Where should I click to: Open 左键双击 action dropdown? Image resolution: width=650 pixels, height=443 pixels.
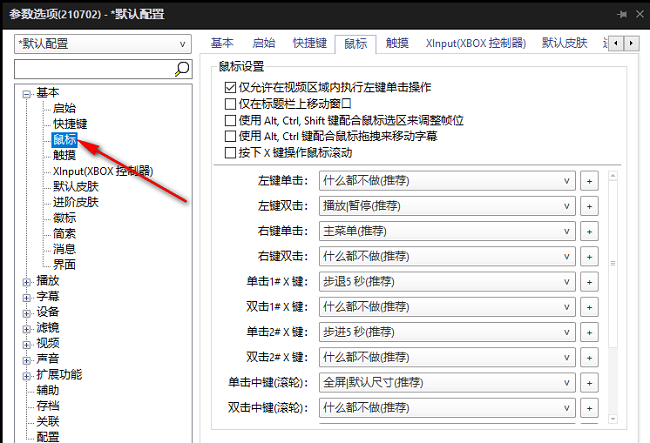(447, 206)
